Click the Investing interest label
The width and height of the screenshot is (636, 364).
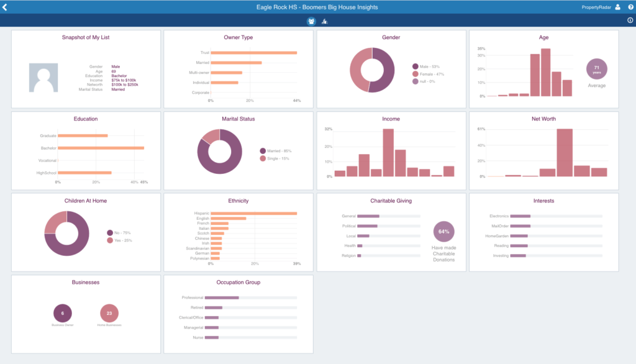[x=501, y=256]
